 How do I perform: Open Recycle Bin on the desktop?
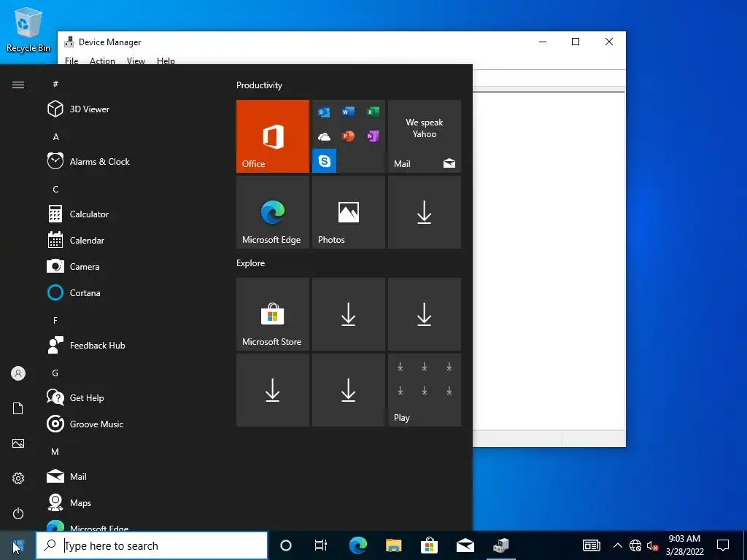(28, 29)
